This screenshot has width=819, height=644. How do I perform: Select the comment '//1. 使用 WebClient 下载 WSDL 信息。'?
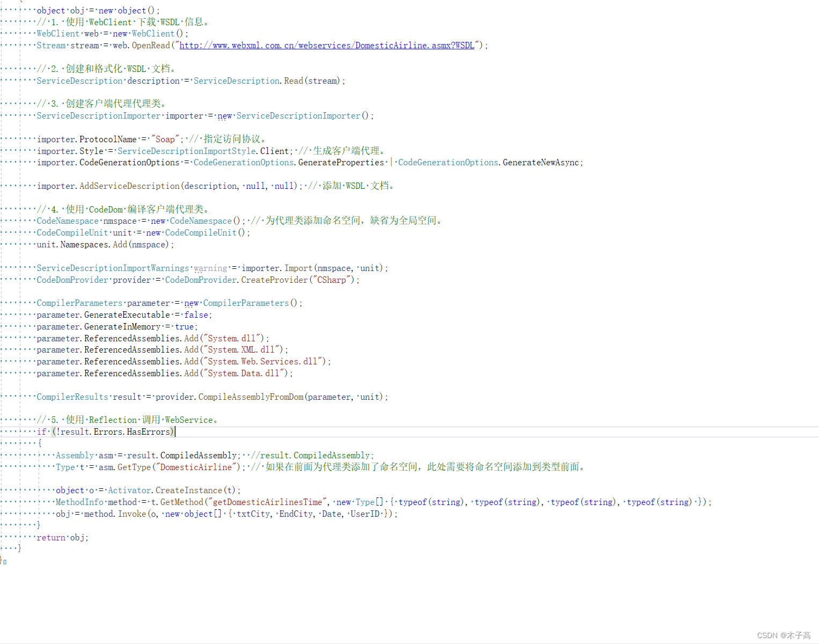(124, 22)
